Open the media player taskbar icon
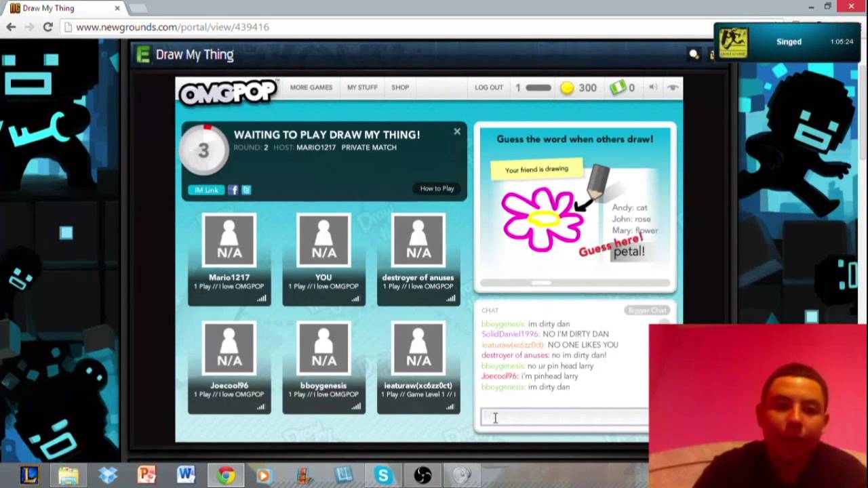Image resolution: width=868 pixels, height=488 pixels. pyautogui.click(x=264, y=474)
